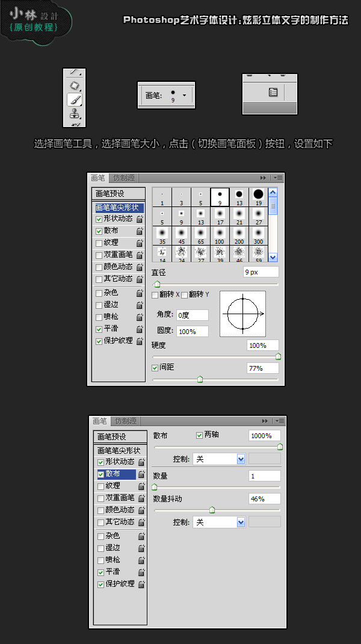Click the Spot Healing Brush tool icon
This screenshot has height=644, width=361.
75,85
